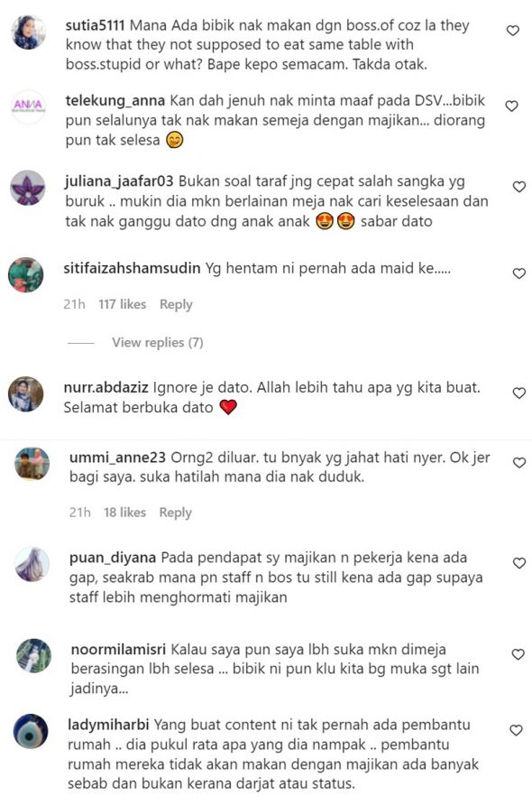Image resolution: width=532 pixels, height=805 pixels.
Task: Expand View replies (7) thread
Action: (158, 342)
